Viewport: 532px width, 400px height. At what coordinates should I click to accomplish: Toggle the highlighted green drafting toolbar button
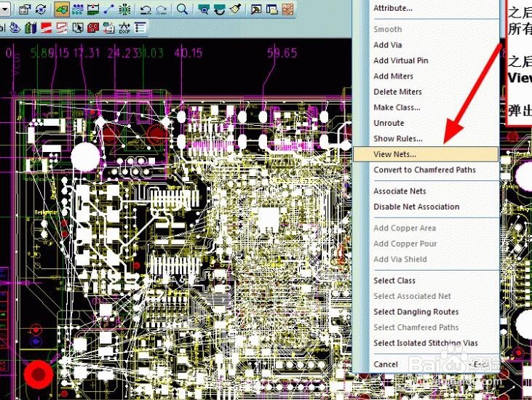coord(61,9)
